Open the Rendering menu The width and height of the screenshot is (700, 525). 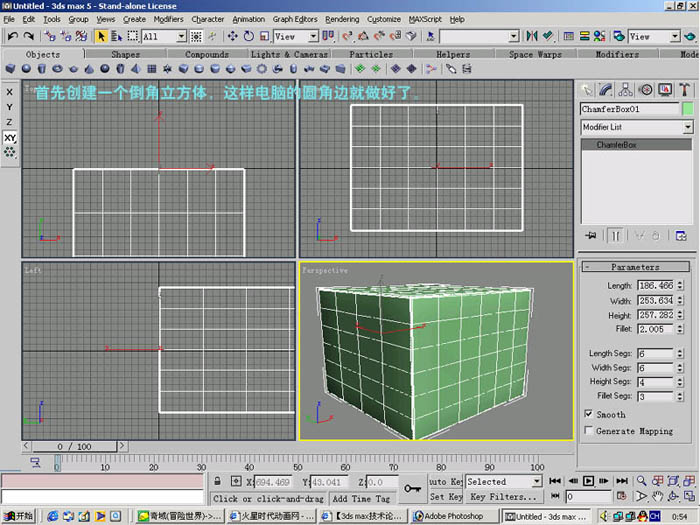tap(342, 19)
